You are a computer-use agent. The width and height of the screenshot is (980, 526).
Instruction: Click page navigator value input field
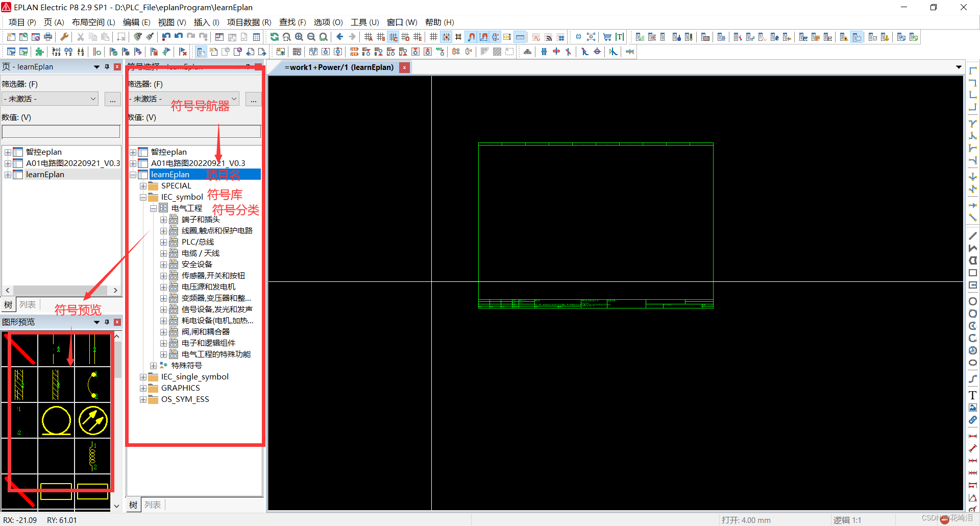point(61,132)
